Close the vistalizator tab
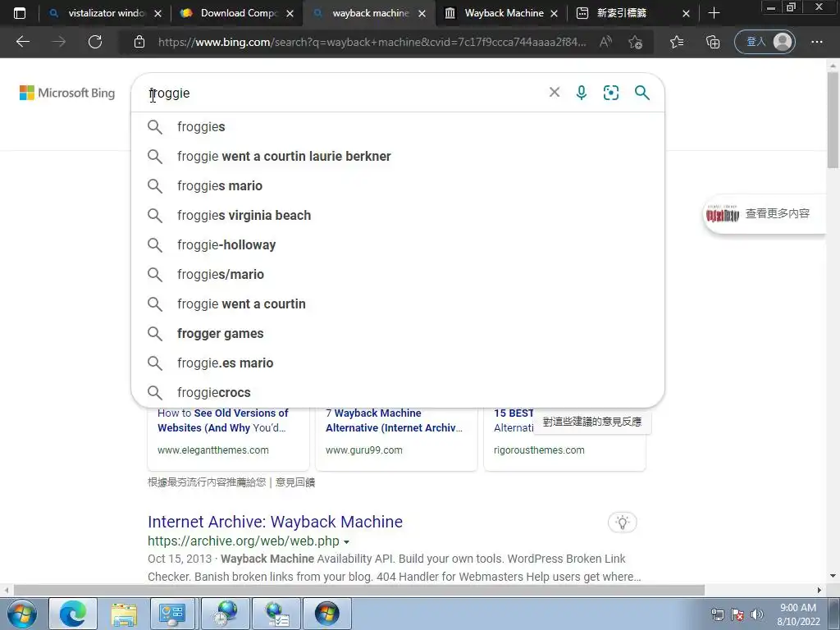The width and height of the screenshot is (840, 630). [157, 13]
